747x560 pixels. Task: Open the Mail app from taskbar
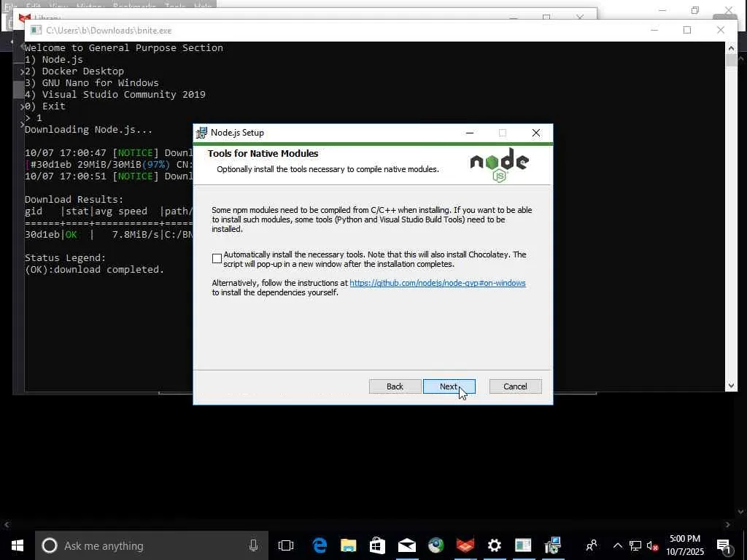tap(407, 545)
